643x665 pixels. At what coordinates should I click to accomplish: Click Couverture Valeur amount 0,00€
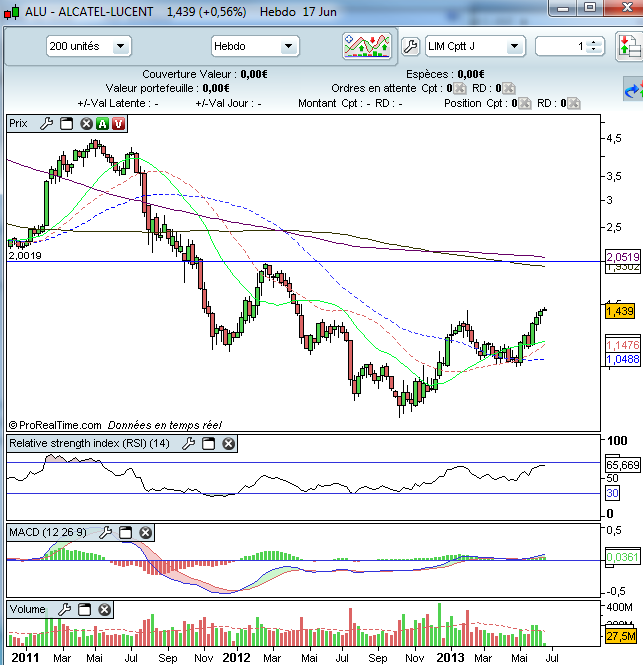(x=254, y=74)
